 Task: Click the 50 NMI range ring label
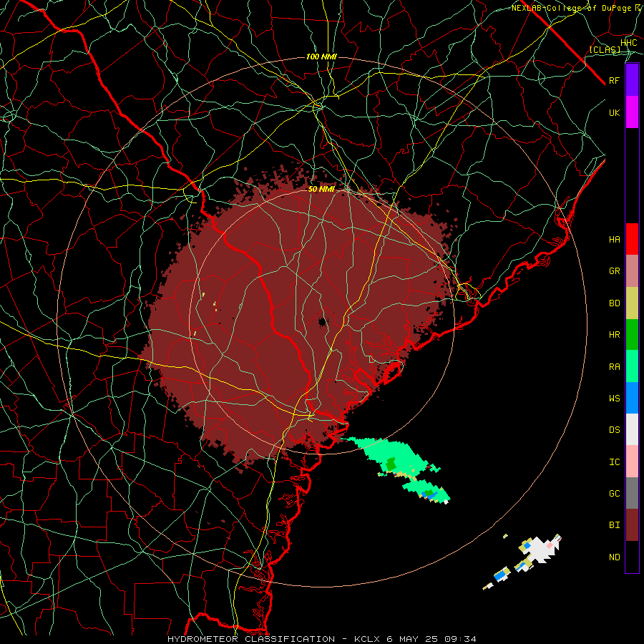tap(321, 189)
